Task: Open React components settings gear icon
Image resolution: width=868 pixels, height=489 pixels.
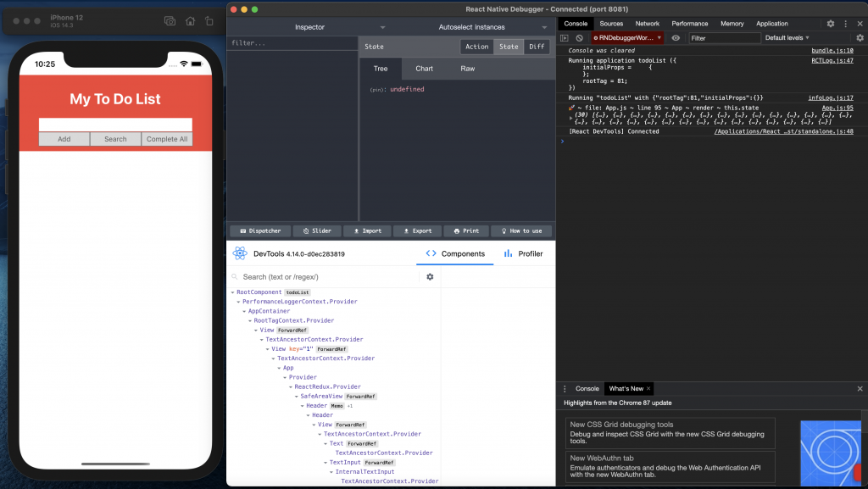Action: [430, 276]
